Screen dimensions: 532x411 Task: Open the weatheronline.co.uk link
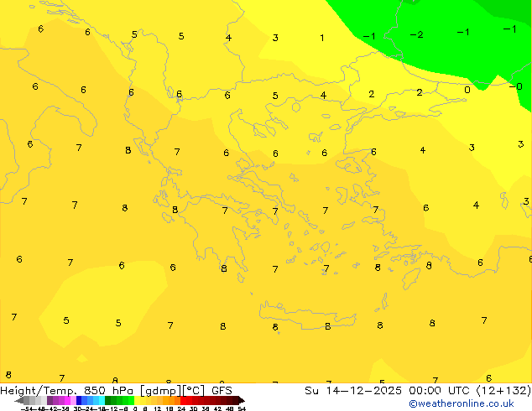[462, 403]
